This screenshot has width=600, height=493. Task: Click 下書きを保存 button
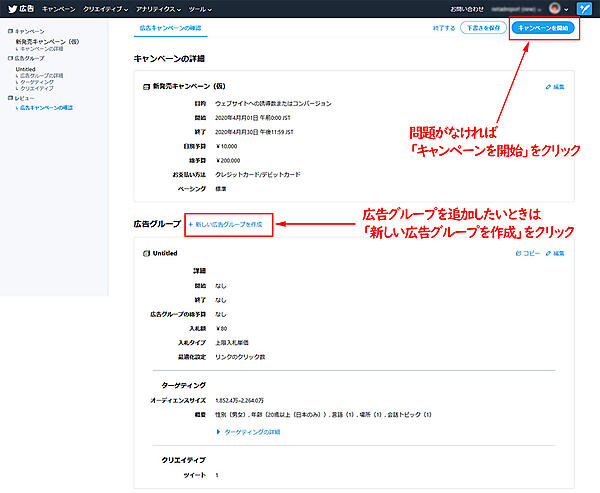click(483, 28)
